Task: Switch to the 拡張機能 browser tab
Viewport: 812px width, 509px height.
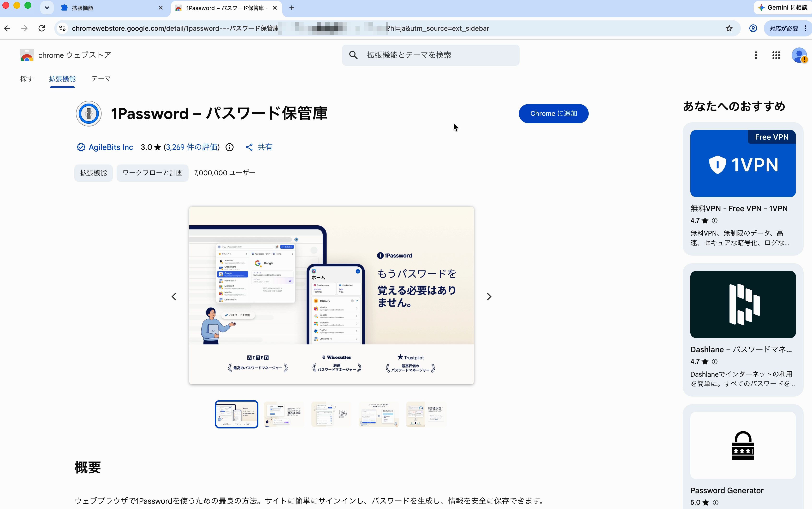Action: coord(111,8)
